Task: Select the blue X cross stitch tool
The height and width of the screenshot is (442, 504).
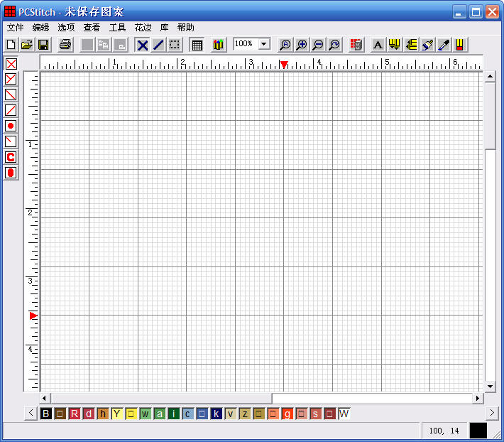Action: pos(143,45)
